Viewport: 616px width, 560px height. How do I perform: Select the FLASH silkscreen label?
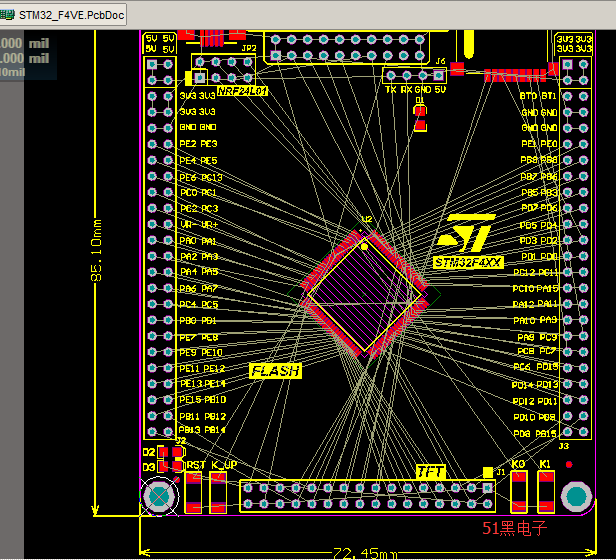coord(275,371)
